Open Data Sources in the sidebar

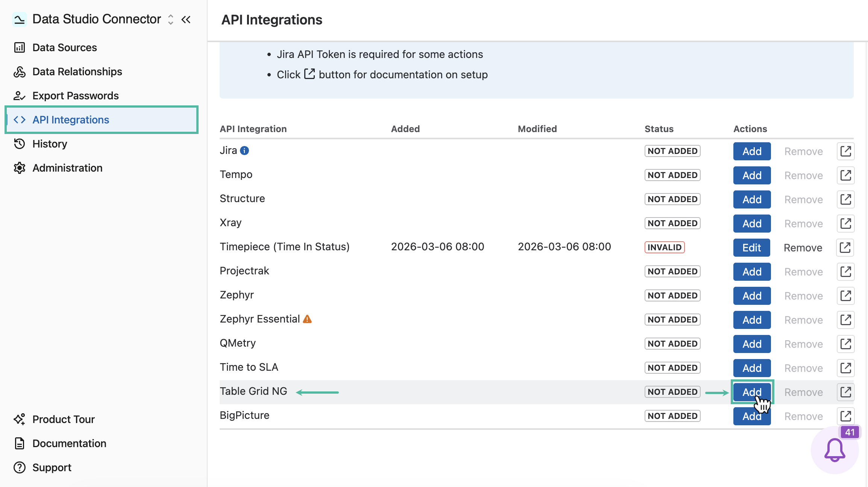(x=102, y=47)
